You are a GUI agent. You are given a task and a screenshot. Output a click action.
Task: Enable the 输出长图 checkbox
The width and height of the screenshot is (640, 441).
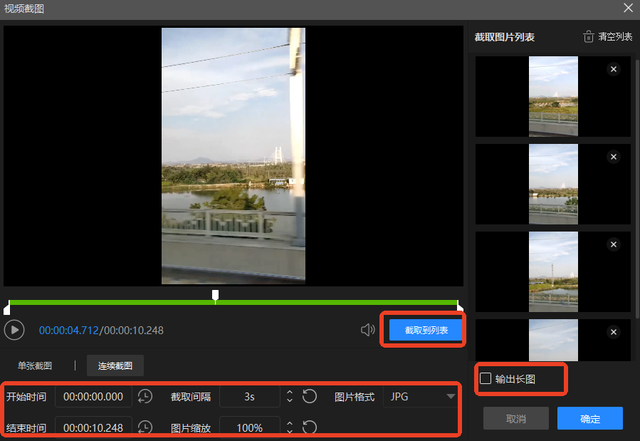point(485,379)
